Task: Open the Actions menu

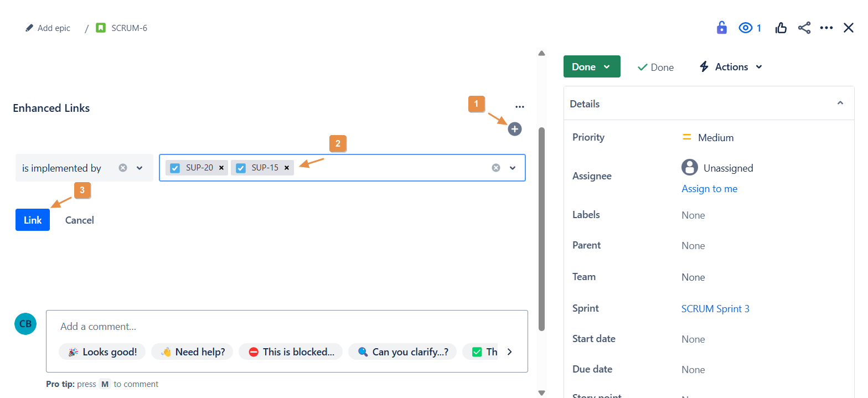Action: point(731,66)
